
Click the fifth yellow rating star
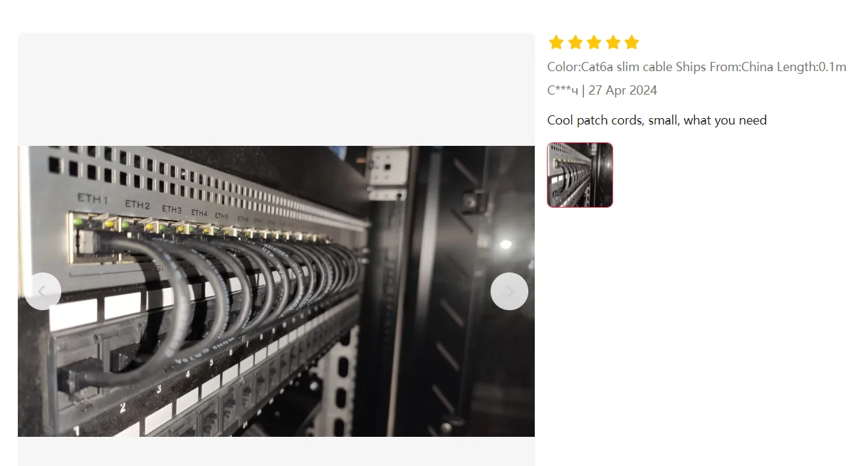click(632, 43)
